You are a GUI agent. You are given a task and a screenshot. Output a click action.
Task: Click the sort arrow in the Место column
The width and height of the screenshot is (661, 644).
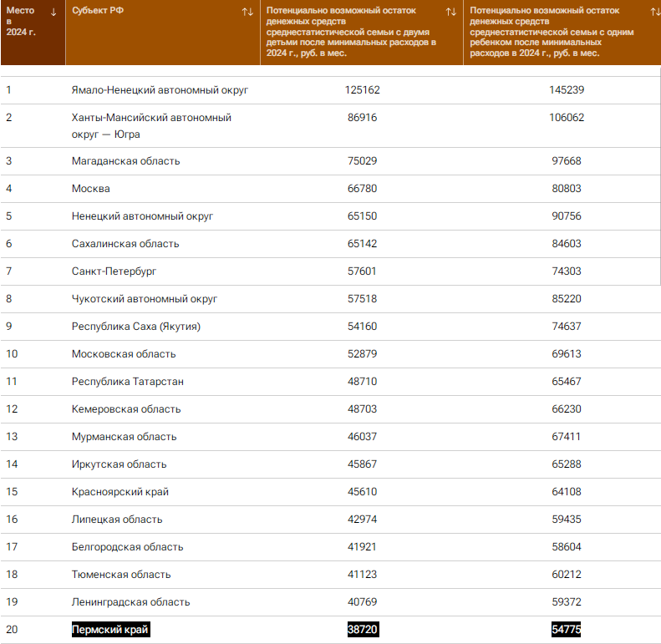(54, 12)
